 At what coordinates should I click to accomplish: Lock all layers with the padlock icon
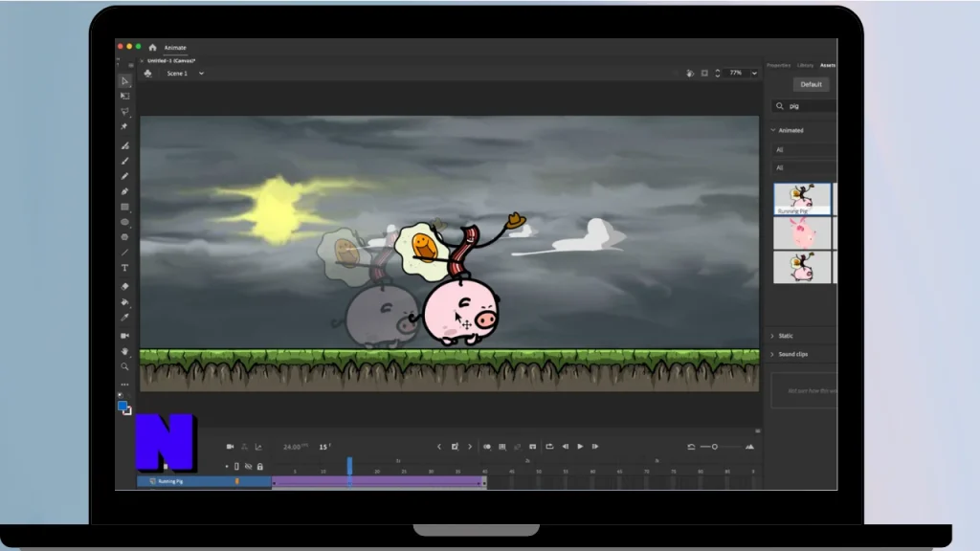[x=260, y=466]
